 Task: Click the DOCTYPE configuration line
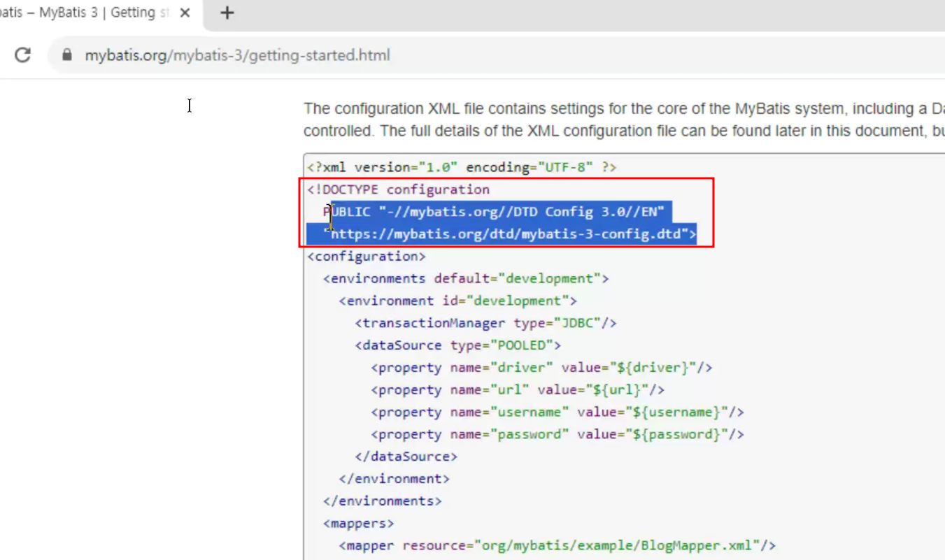398,189
